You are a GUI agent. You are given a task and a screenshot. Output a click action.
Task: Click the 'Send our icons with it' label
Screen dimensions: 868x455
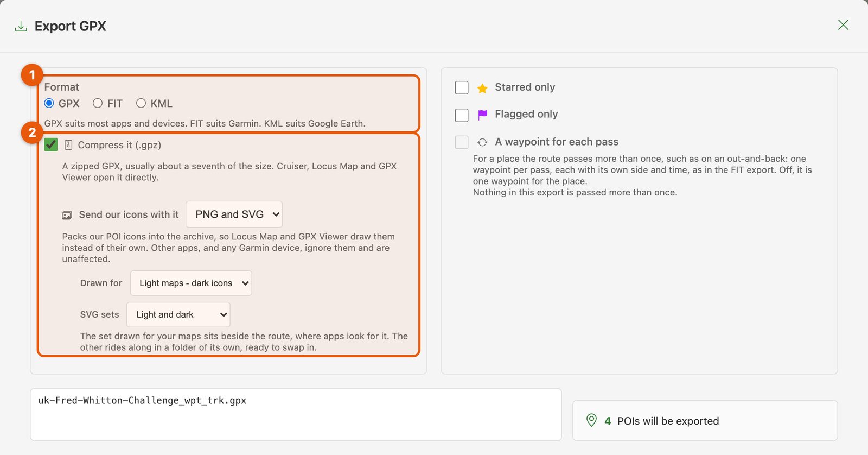tap(129, 214)
